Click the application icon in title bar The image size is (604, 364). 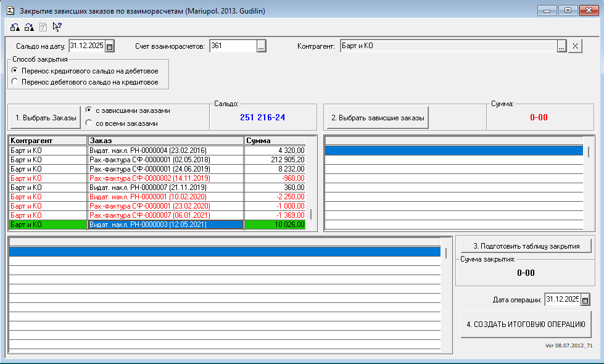[10, 10]
